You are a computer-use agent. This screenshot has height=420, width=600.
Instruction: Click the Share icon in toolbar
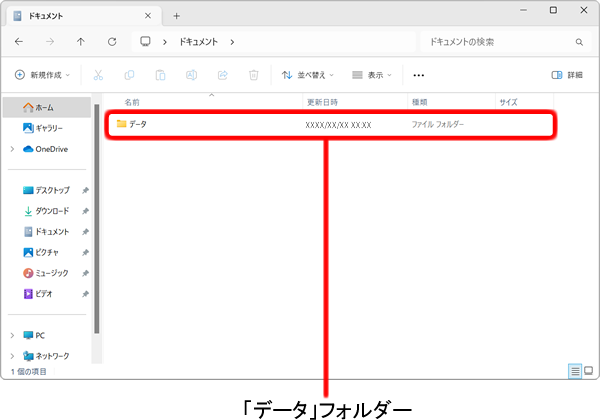coord(222,75)
